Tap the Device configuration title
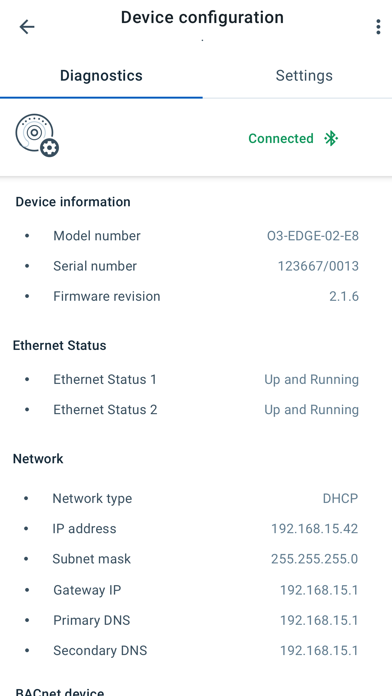 tap(202, 18)
